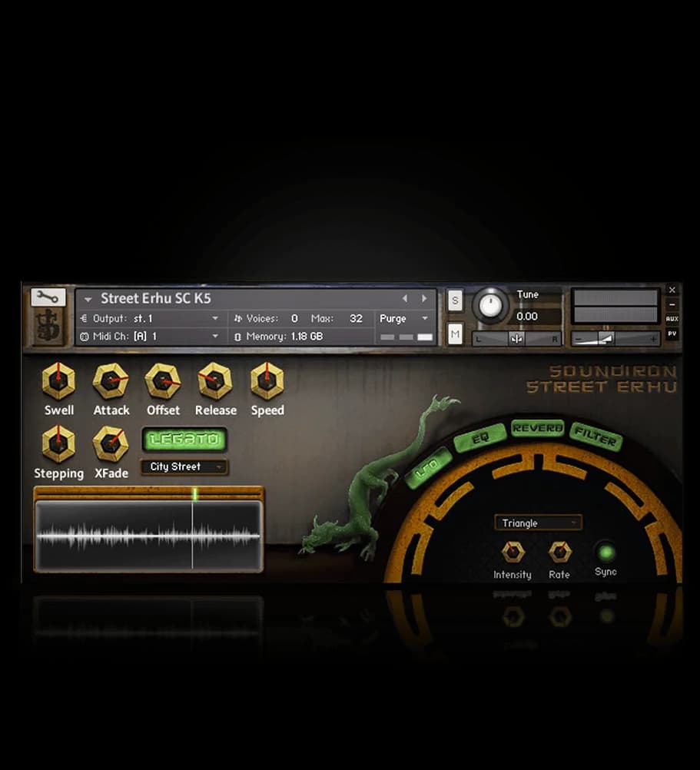Click the Soundiron logo emblem
The image size is (700, 770).
(48, 327)
